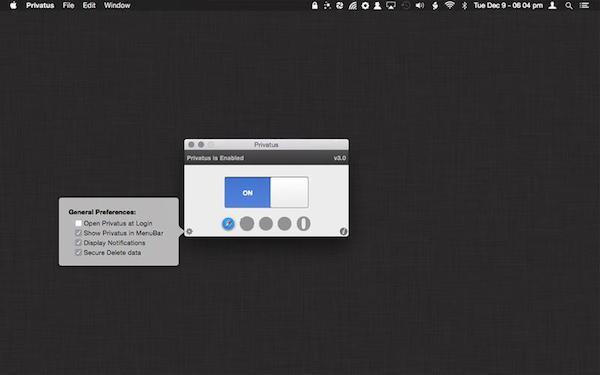
Task: Open the File menu
Action: 68,5
